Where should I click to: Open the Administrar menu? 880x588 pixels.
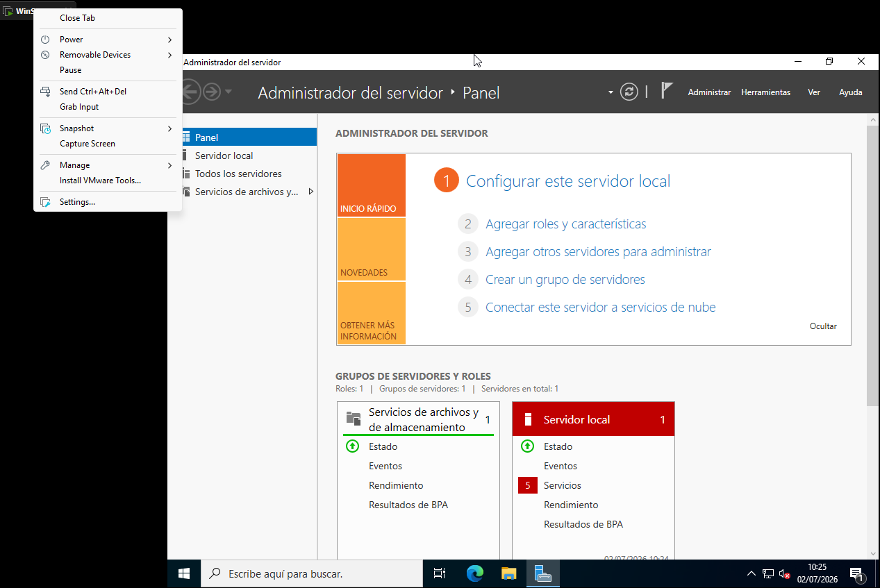coord(709,92)
